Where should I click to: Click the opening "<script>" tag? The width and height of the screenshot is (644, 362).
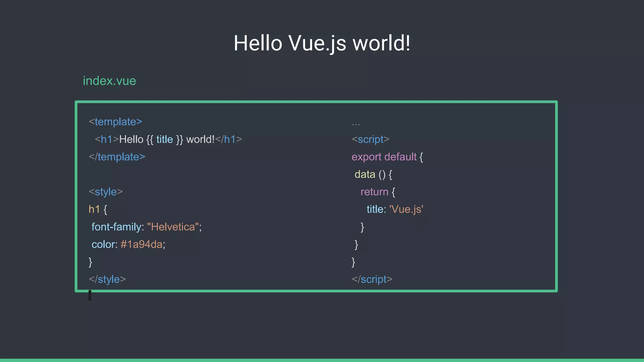pyautogui.click(x=370, y=139)
